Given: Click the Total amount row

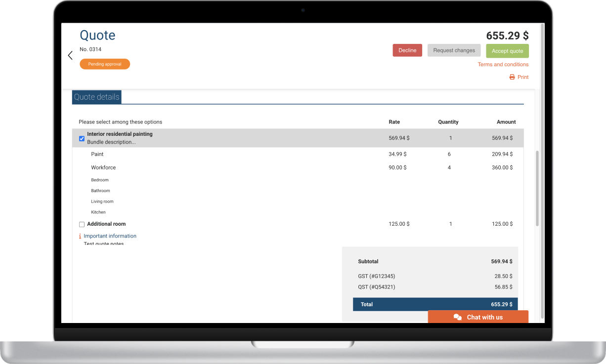Looking at the screenshot, I should (435, 304).
